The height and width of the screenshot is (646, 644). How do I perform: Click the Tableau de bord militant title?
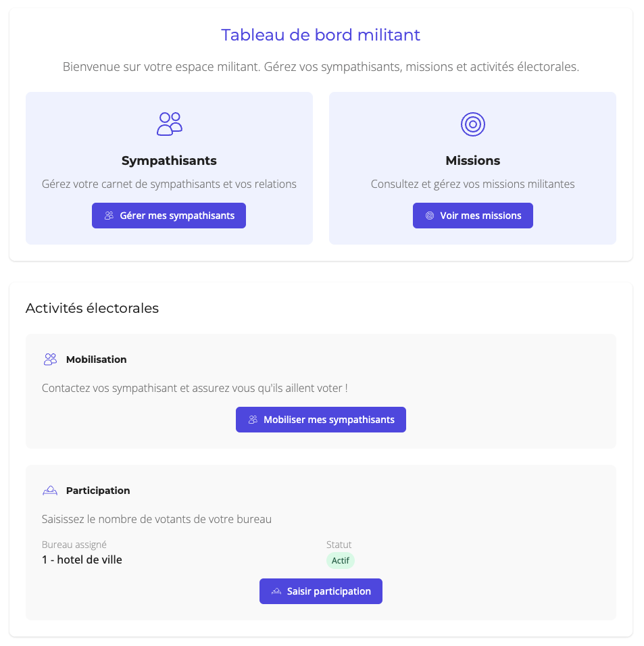321,35
